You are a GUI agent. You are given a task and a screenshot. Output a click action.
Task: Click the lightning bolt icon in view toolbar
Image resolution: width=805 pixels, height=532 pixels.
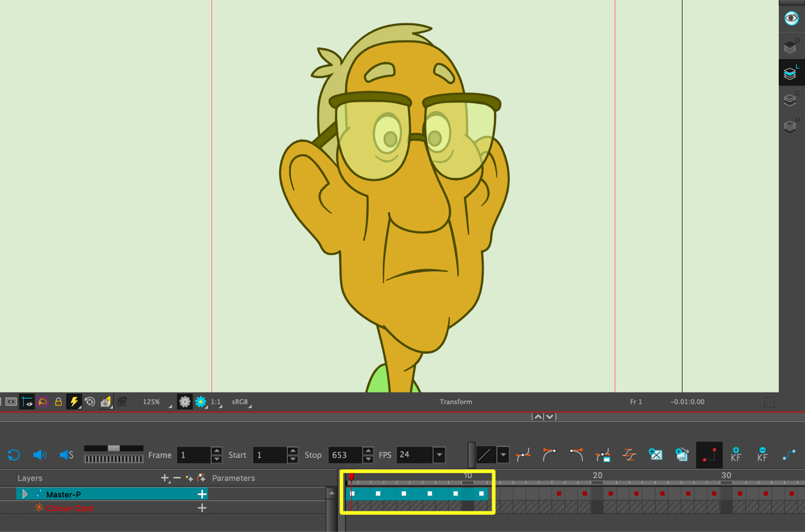74,402
